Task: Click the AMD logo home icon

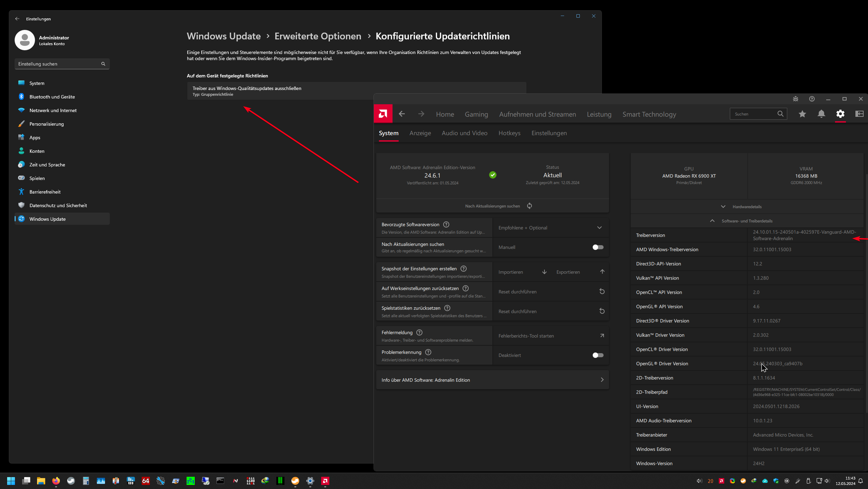Action: tap(383, 114)
